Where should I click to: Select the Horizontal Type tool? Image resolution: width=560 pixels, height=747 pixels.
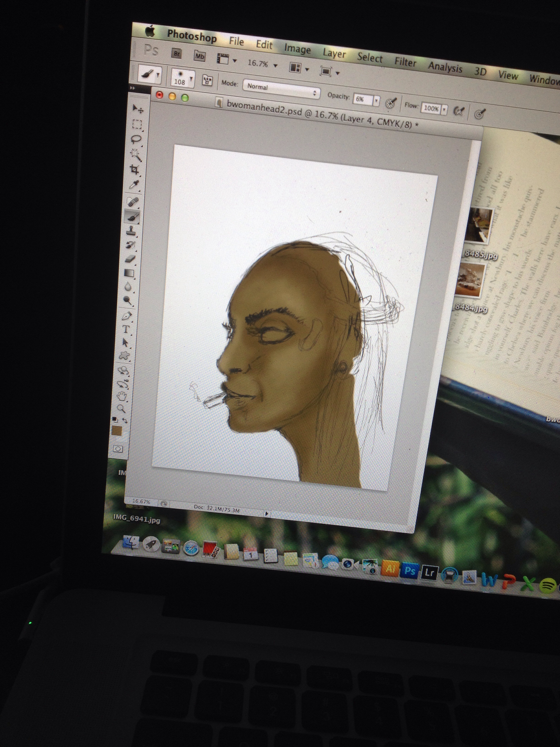(126, 329)
